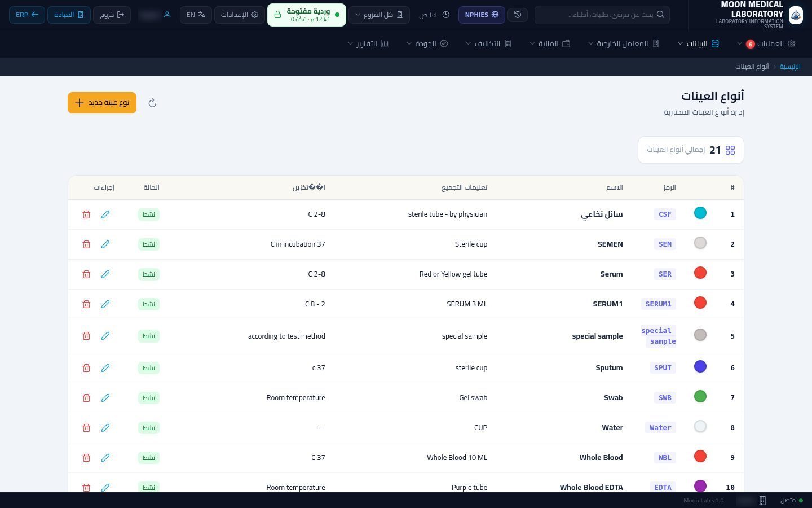812x508 pixels.
Task: Switch language with the EN toggle
Action: [x=196, y=15]
